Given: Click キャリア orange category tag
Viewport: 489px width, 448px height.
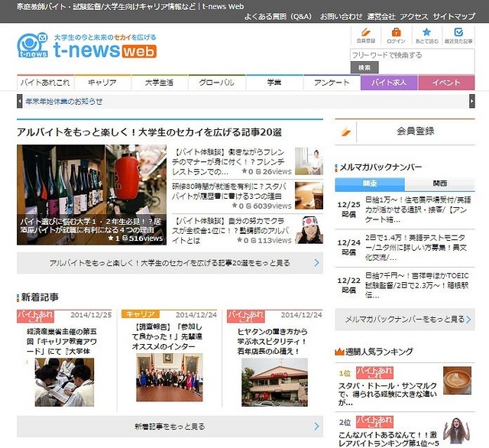Looking at the screenshot, I should (140, 314).
